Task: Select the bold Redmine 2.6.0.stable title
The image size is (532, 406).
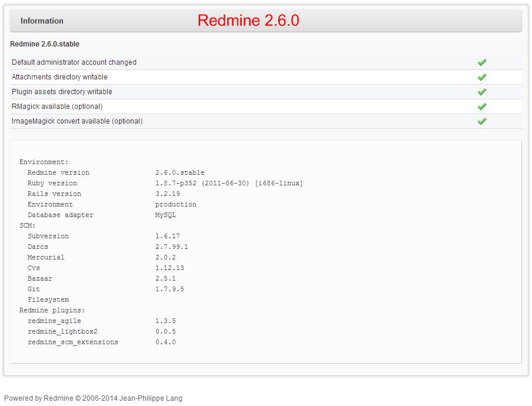Action: tap(45, 44)
